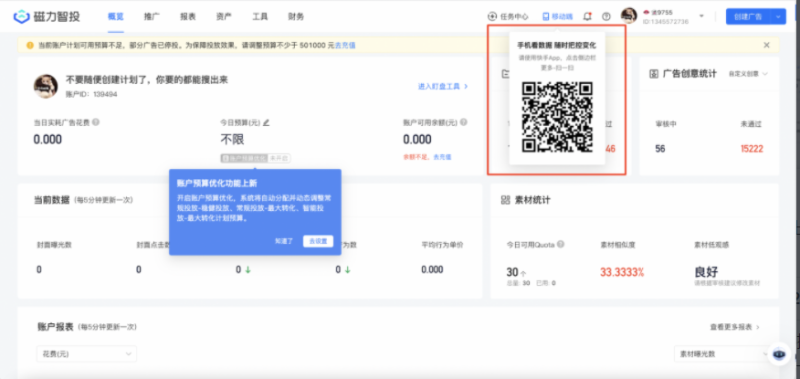Open the 素材曝光数 dropdown
This screenshot has width=800, height=379.
(x=723, y=354)
